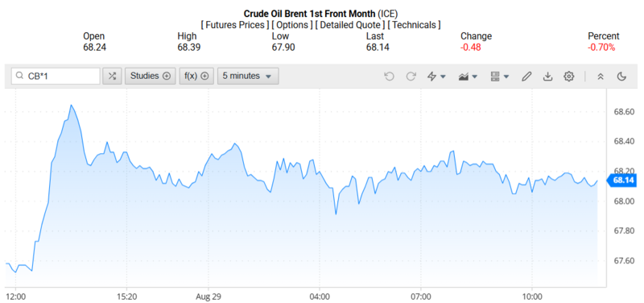
Task: Open the Technicals link
Action: [x=415, y=25]
